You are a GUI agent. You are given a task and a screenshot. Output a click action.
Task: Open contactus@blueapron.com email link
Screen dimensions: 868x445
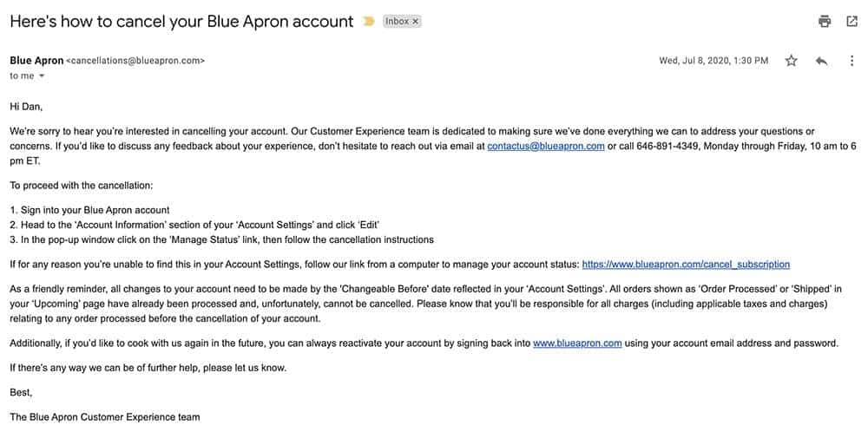(x=546, y=146)
